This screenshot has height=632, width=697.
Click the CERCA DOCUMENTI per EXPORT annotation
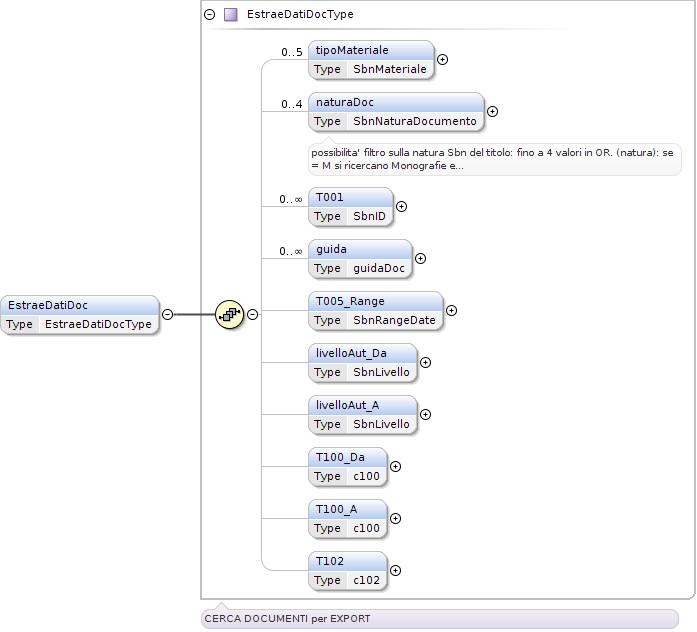click(440, 619)
